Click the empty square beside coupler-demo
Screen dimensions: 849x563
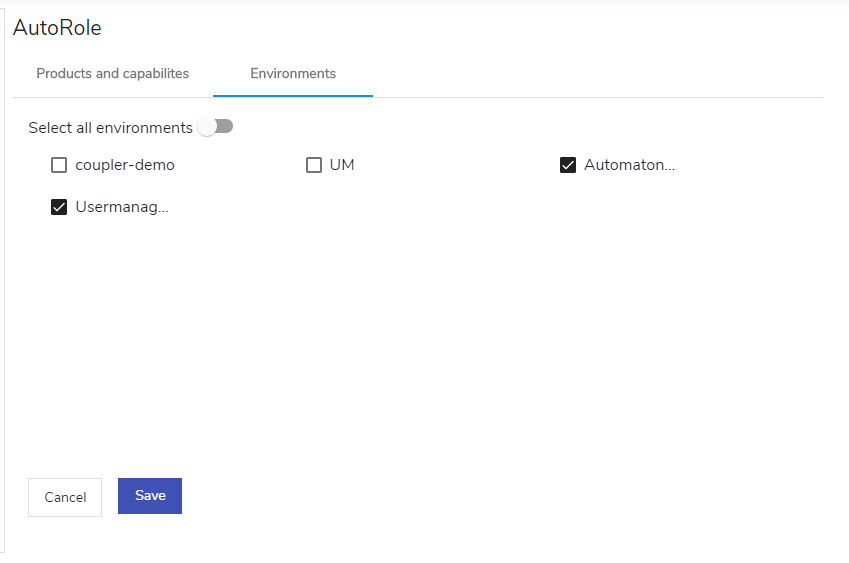(x=59, y=165)
